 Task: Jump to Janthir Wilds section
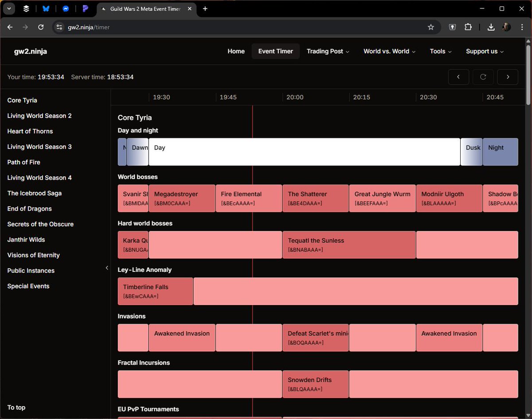(x=26, y=240)
